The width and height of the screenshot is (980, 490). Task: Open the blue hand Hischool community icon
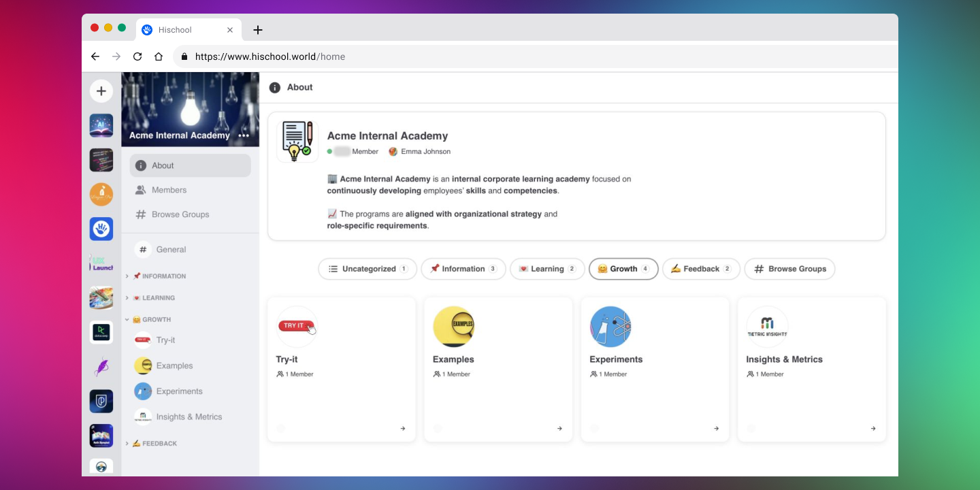pyautogui.click(x=101, y=229)
